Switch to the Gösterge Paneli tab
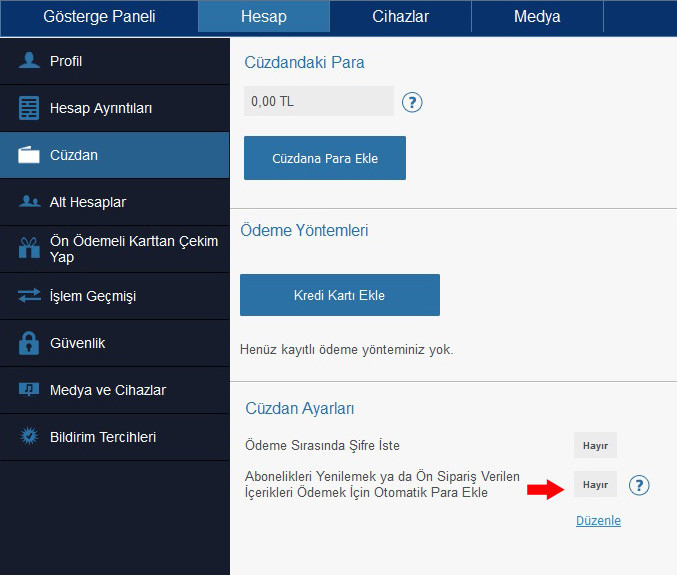The height and width of the screenshot is (575, 677). pos(99,16)
